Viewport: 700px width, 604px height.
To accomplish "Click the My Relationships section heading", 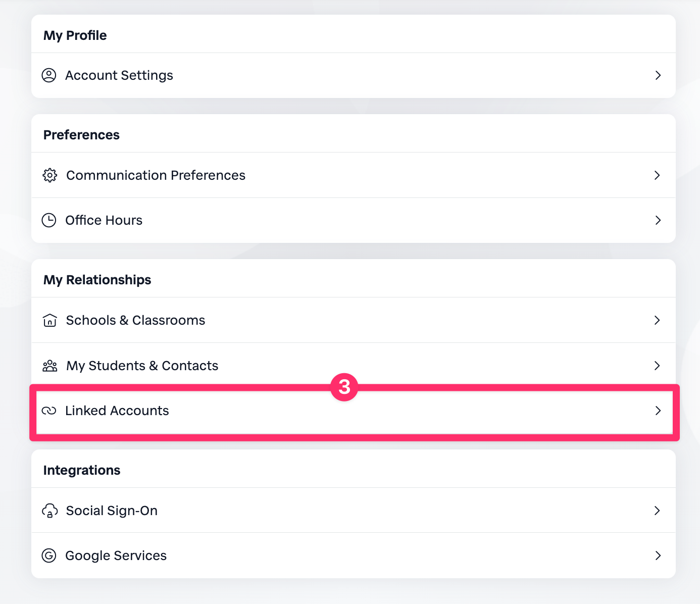I will [x=97, y=280].
